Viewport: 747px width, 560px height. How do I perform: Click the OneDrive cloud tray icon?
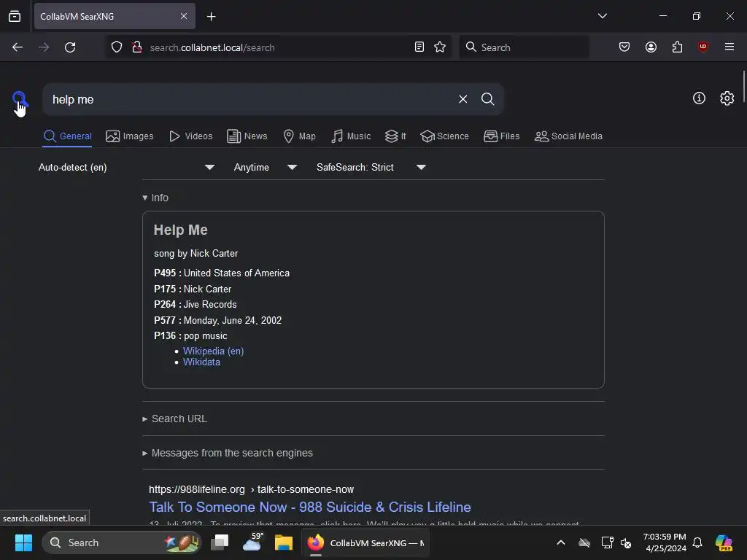(584, 542)
